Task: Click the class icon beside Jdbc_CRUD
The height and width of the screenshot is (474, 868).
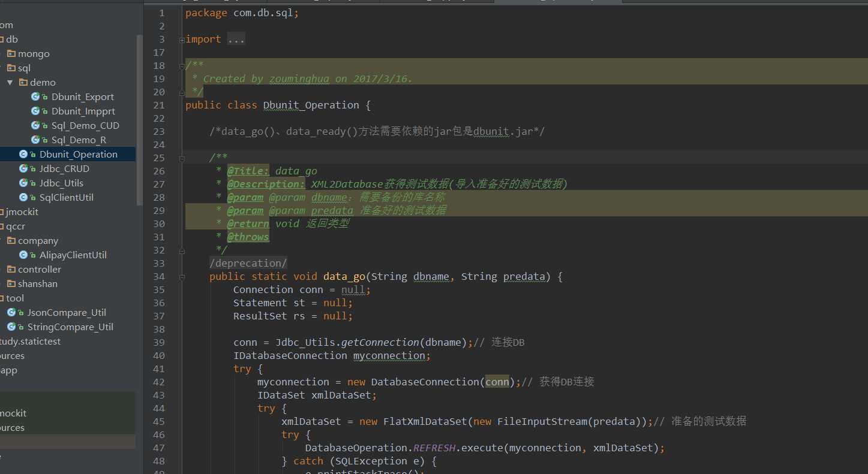Action: (x=23, y=168)
